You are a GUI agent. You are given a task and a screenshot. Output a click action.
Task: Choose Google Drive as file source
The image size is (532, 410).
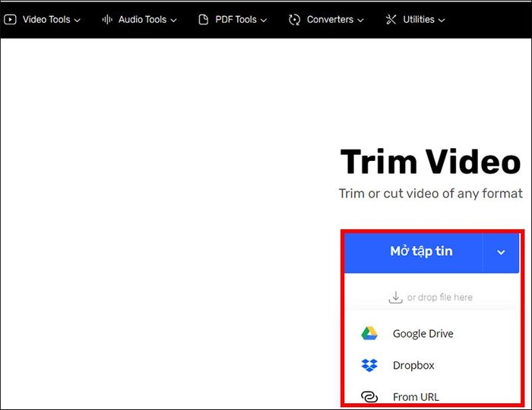point(423,333)
